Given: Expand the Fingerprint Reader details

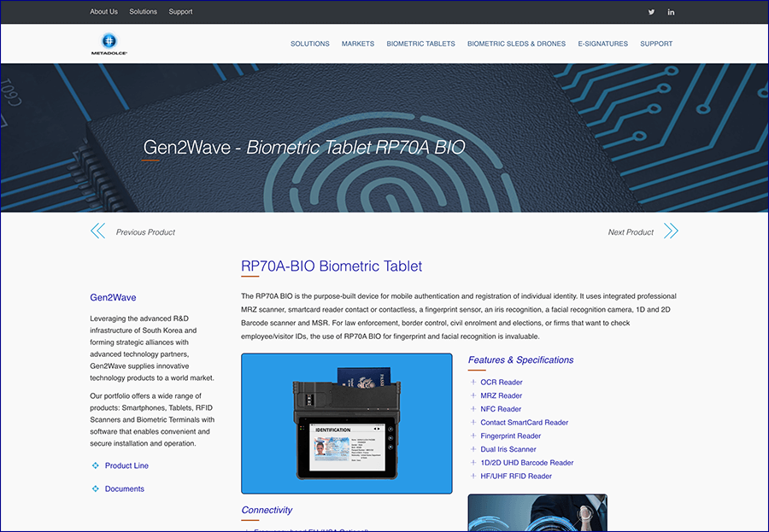Looking at the screenshot, I should pos(473,436).
